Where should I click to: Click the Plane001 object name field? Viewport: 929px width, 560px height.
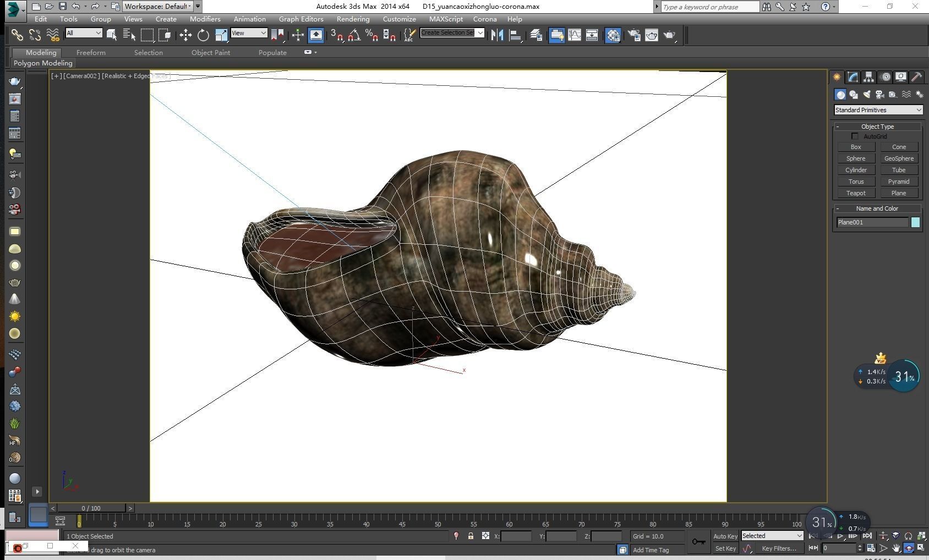click(x=872, y=222)
